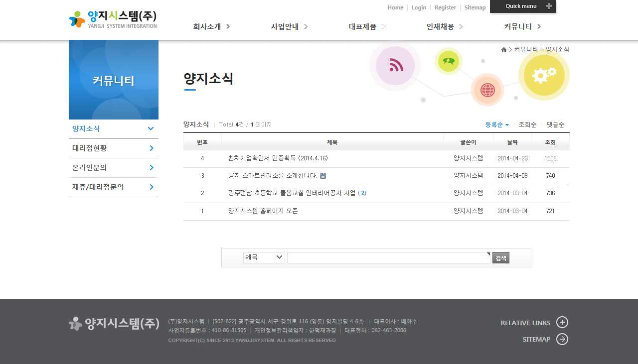Image resolution: width=638 pixels, height=364 pixels.
Task: Expand the 대리점현황 sidebar item
Action: (x=114, y=148)
